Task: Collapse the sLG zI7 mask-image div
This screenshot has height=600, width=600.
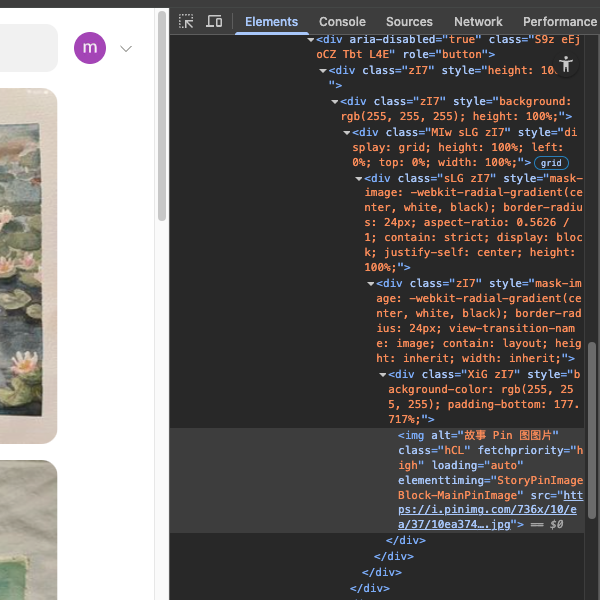Action: pos(359,179)
